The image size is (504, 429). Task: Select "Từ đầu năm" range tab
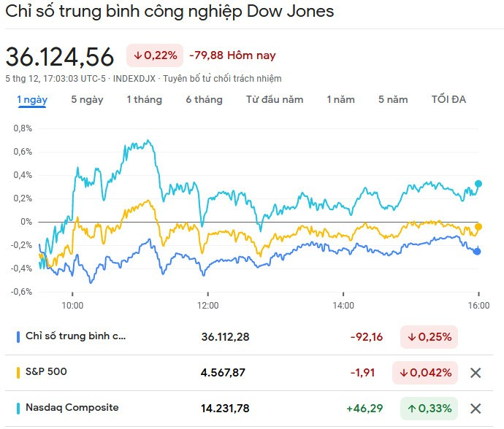pos(275,100)
